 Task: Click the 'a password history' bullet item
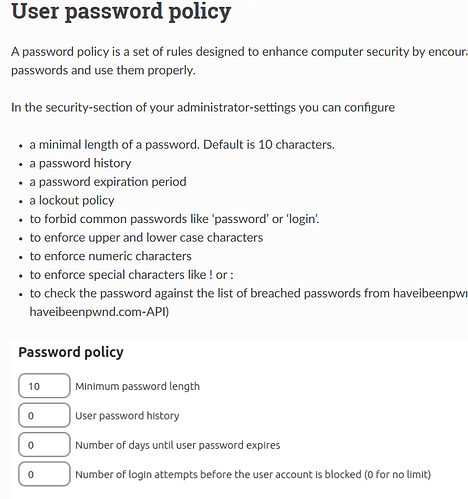point(80,163)
